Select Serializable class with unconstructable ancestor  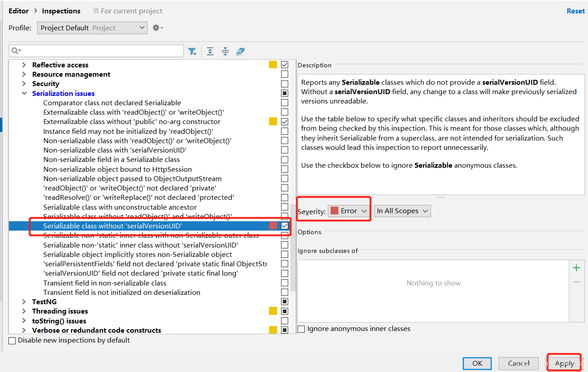[120, 207]
